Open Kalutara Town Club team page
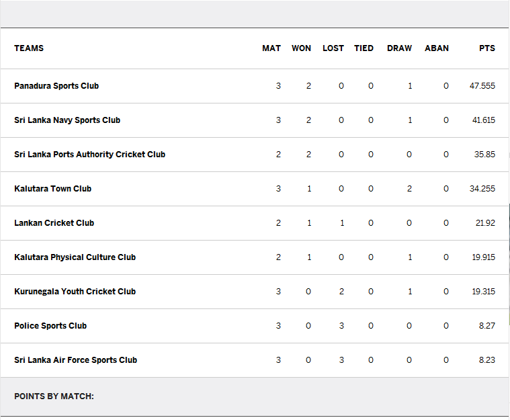 coord(52,189)
